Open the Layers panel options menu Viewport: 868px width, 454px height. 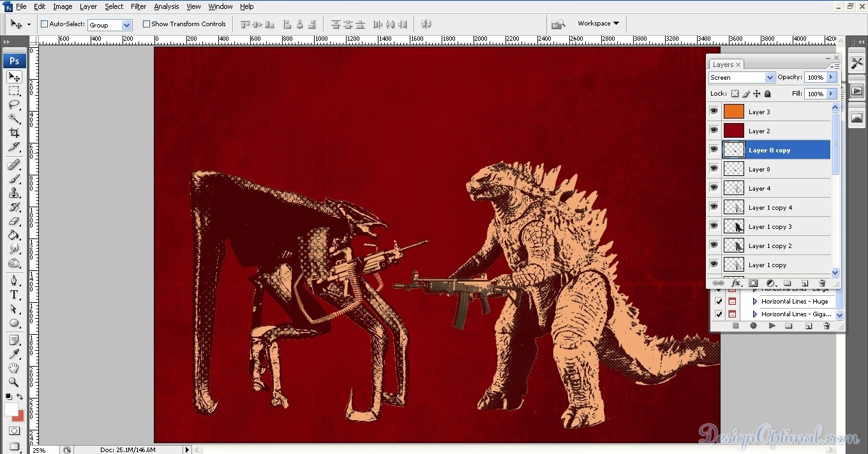(834, 66)
